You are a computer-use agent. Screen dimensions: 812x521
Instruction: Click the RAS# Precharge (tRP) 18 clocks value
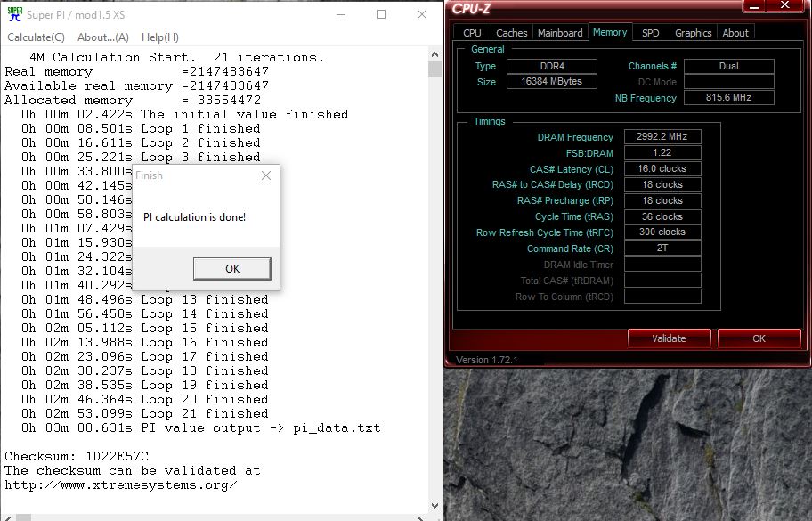pos(662,201)
